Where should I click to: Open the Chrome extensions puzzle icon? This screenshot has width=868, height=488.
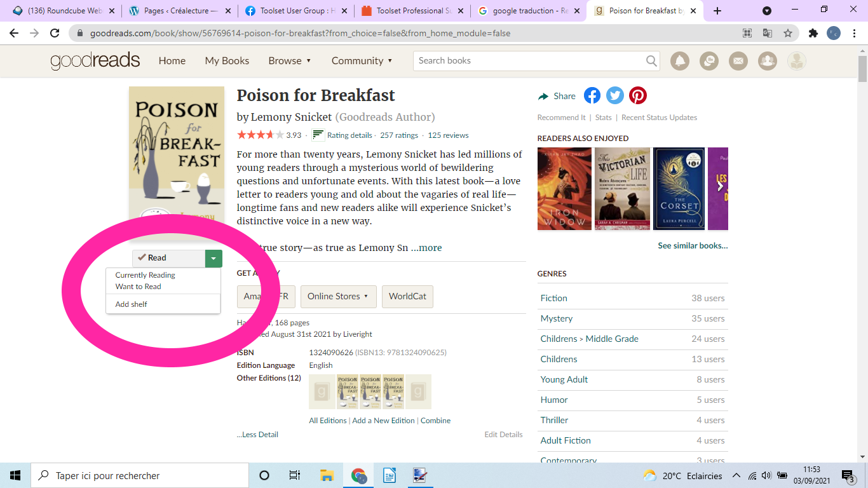[x=813, y=33]
